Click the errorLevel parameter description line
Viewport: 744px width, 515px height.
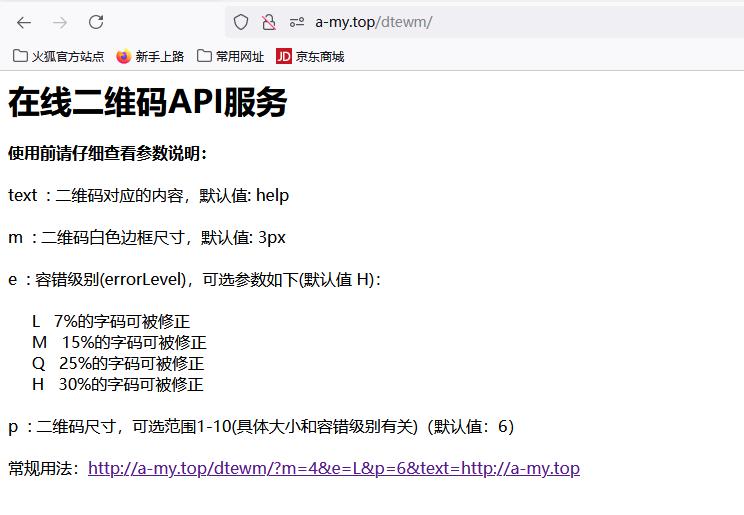[x=195, y=280]
